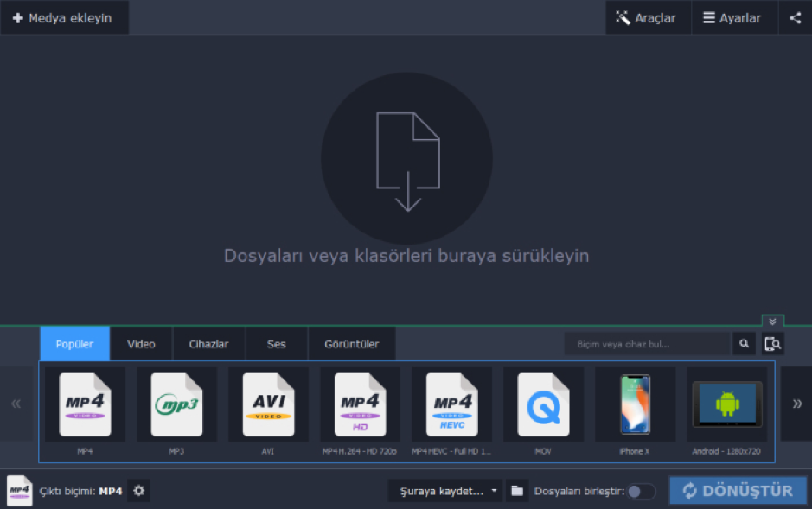
Task: Focus the format or device search field
Action: tap(648, 344)
